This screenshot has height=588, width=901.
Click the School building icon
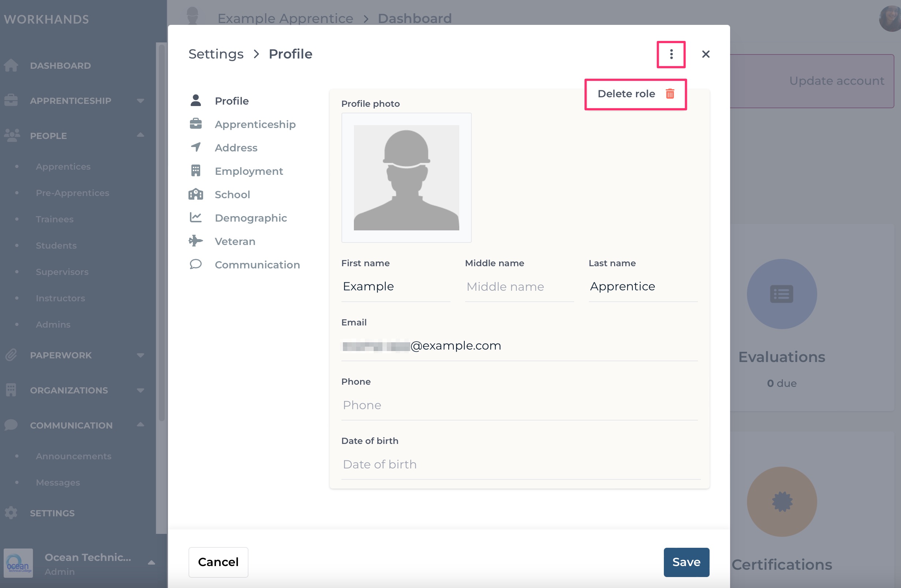195,194
